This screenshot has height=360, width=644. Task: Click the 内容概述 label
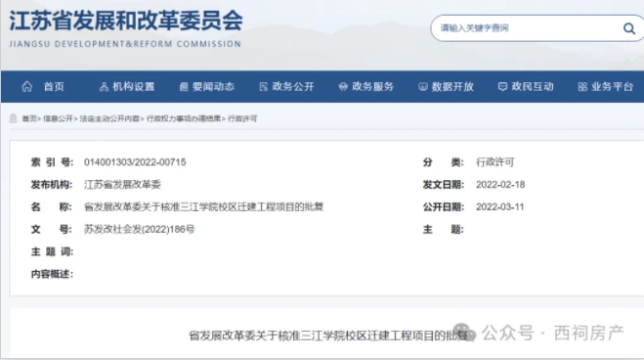pos(52,274)
